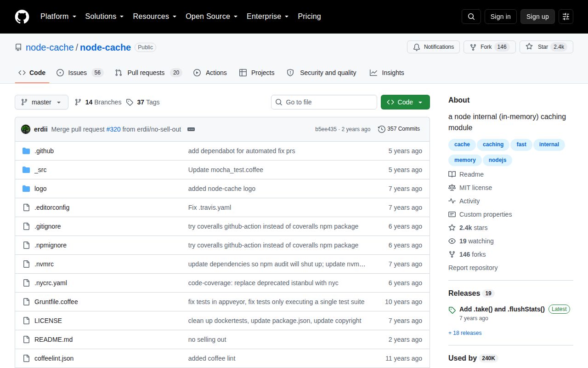This screenshot has width=588, height=368.
Task: Open the README.md file
Action: click(53, 339)
